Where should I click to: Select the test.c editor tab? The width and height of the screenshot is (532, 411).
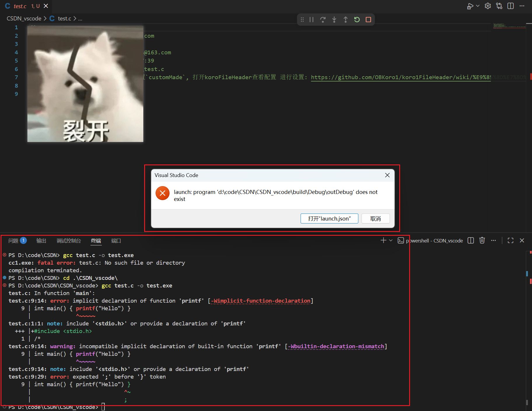(26, 6)
